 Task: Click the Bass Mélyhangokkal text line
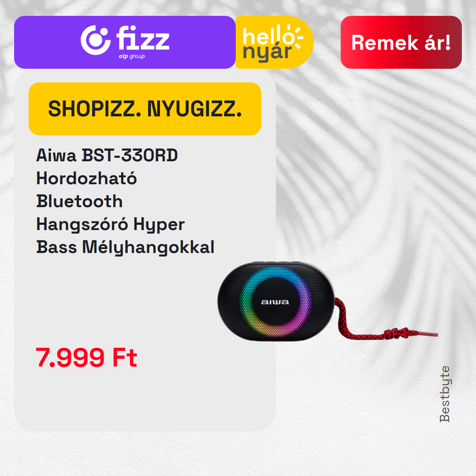pos(125,247)
